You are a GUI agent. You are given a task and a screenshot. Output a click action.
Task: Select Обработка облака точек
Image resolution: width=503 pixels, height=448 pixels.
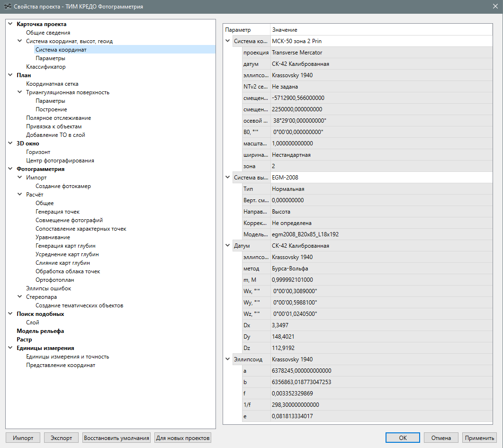pyautogui.click(x=68, y=271)
